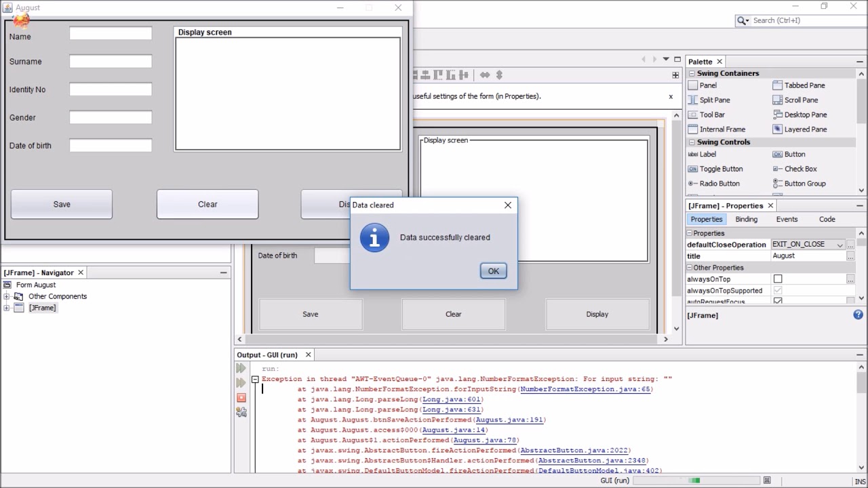Select Split Pane component in Palette

[x=709, y=100]
